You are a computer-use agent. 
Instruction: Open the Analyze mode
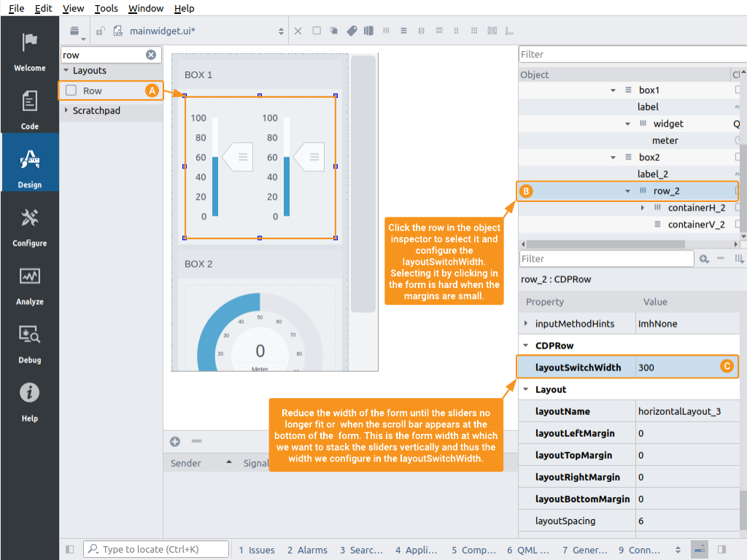pos(29,284)
